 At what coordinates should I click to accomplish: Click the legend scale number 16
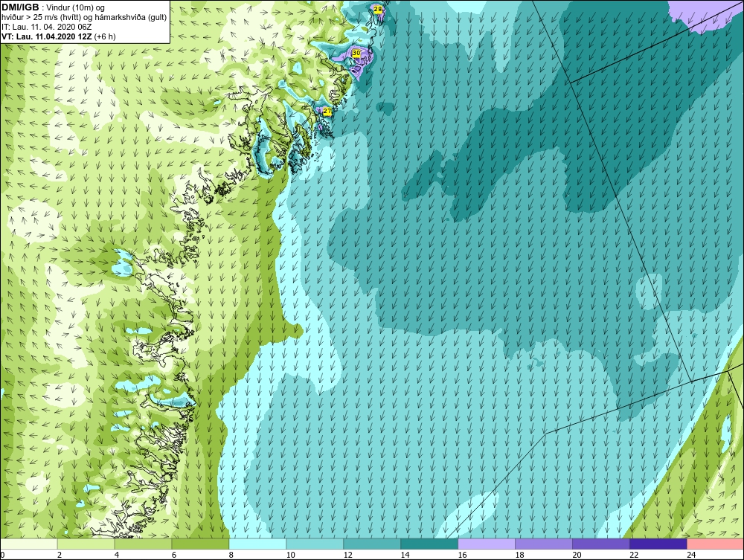tap(462, 555)
